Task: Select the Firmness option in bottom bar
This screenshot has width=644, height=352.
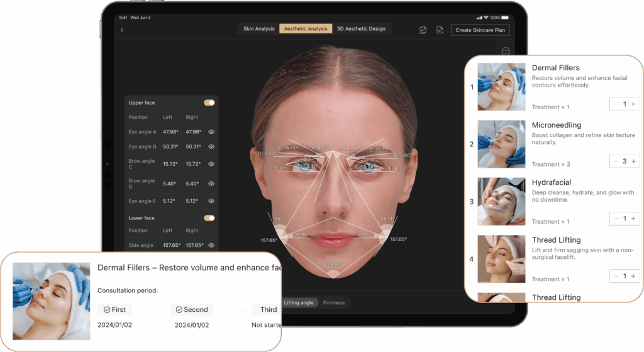Action: pos(334,303)
